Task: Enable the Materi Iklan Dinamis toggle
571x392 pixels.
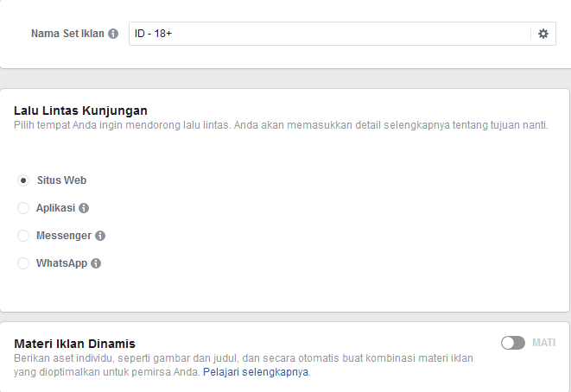Action: point(513,343)
